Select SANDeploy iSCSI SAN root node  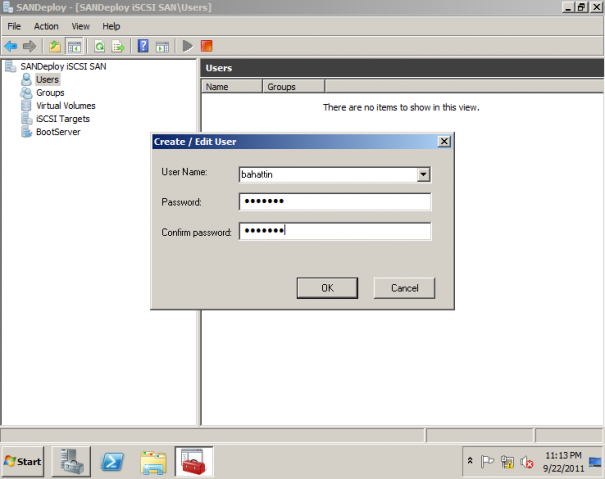(63, 66)
